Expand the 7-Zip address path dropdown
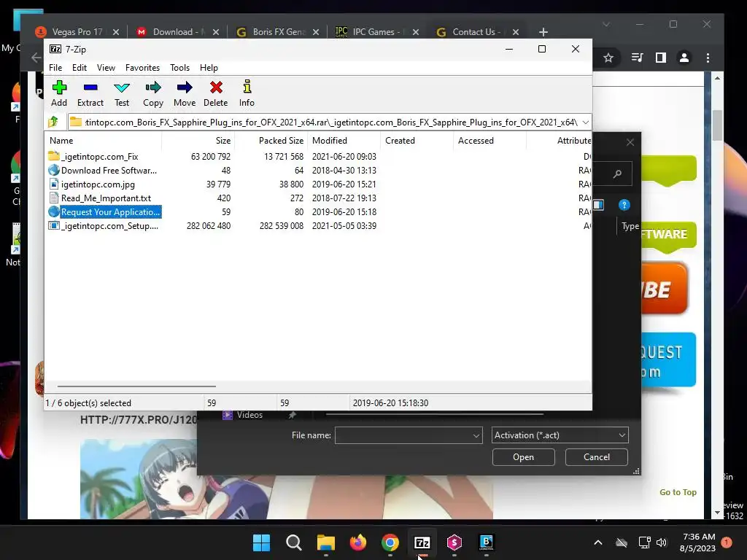 point(586,122)
